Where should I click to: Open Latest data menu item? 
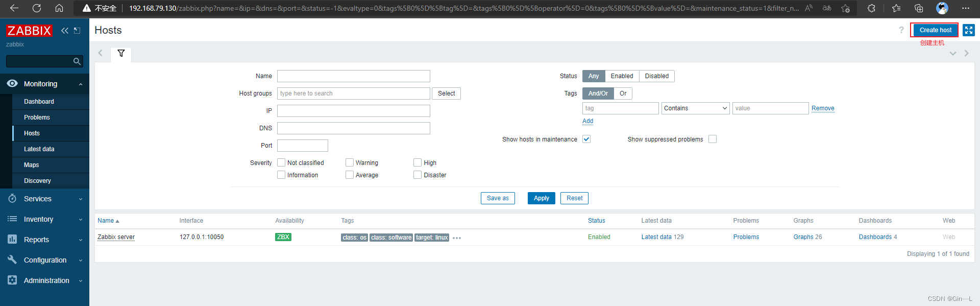coord(51,149)
